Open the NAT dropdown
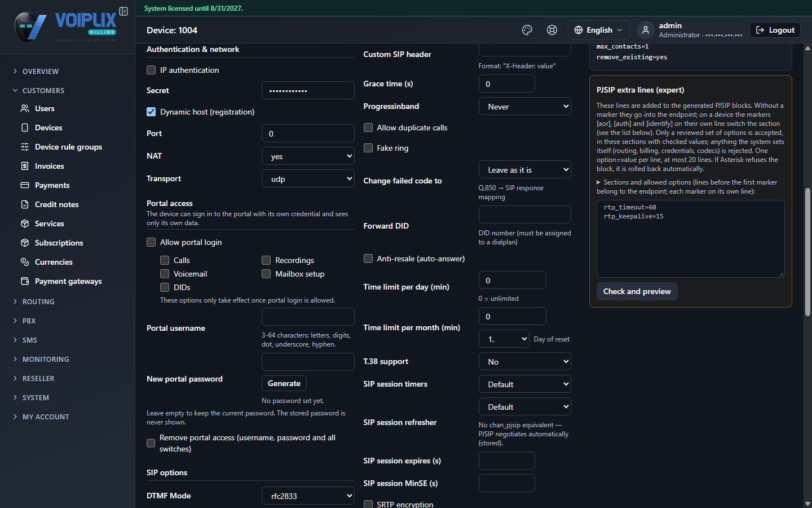This screenshot has width=812, height=508. [308, 156]
